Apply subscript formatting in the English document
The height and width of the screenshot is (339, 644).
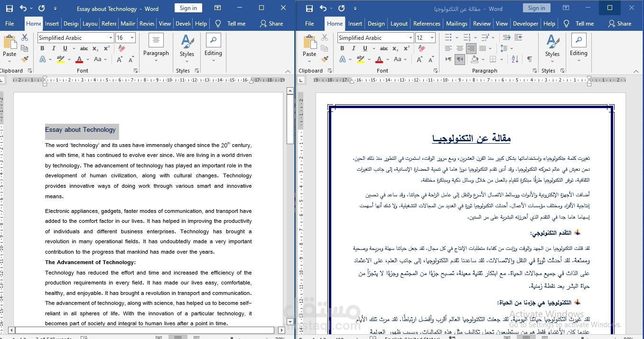click(x=95, y=48)
